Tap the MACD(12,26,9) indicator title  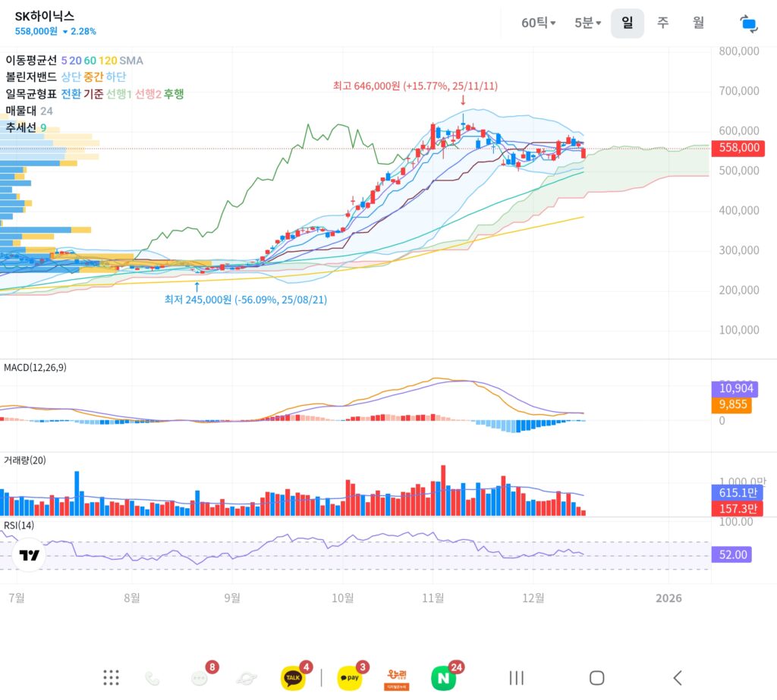(35, 367)
